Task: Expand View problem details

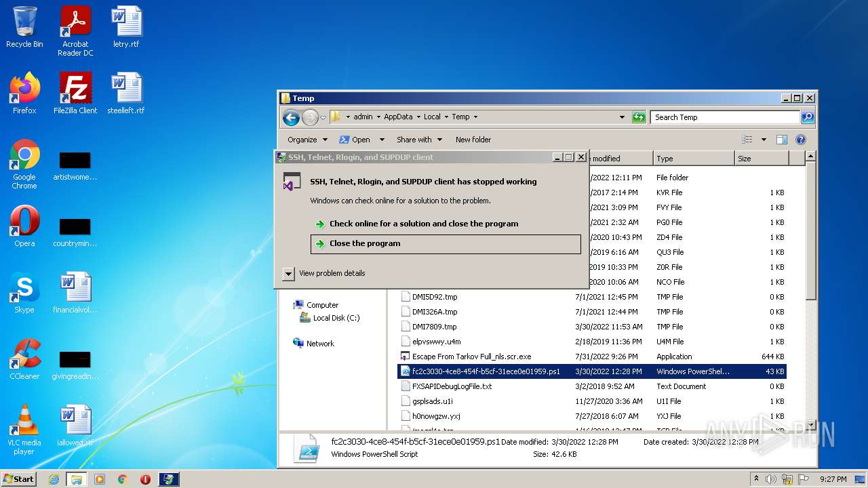Action: coord(324,273)
